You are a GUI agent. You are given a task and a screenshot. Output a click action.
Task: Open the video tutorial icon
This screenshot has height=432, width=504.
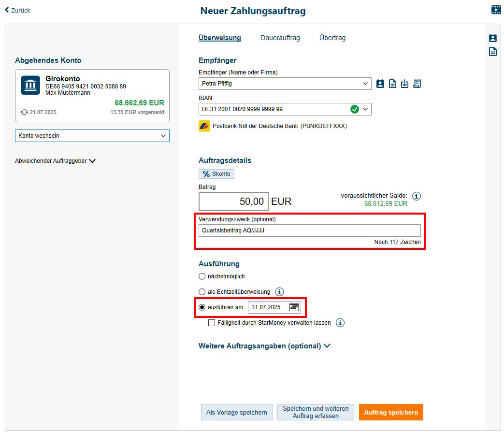[x=496, y=10]
